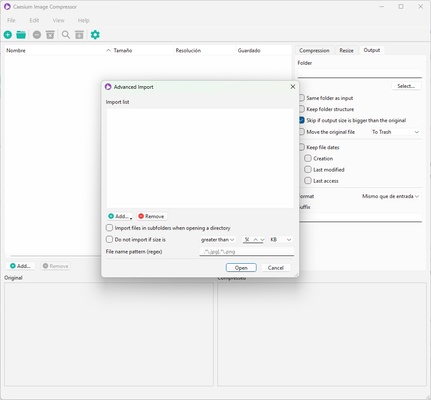Open folder using the teal folder toolbar icon
This screenshot has height=400, width=431.
[21, 34]
